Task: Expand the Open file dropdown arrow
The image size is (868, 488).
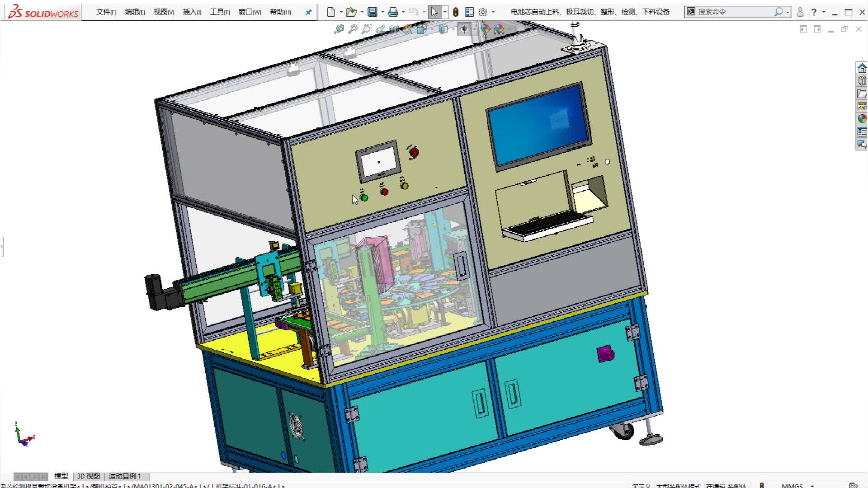Action: (362, 12)
